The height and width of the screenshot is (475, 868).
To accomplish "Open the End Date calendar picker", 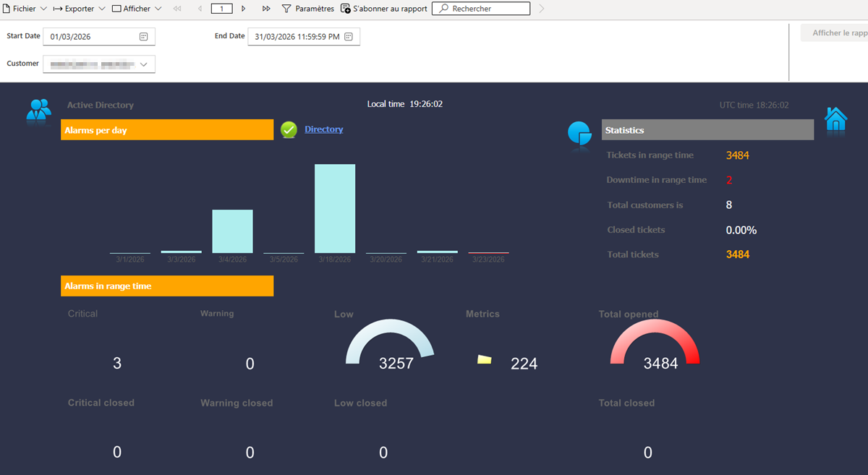I will (349, 37).
